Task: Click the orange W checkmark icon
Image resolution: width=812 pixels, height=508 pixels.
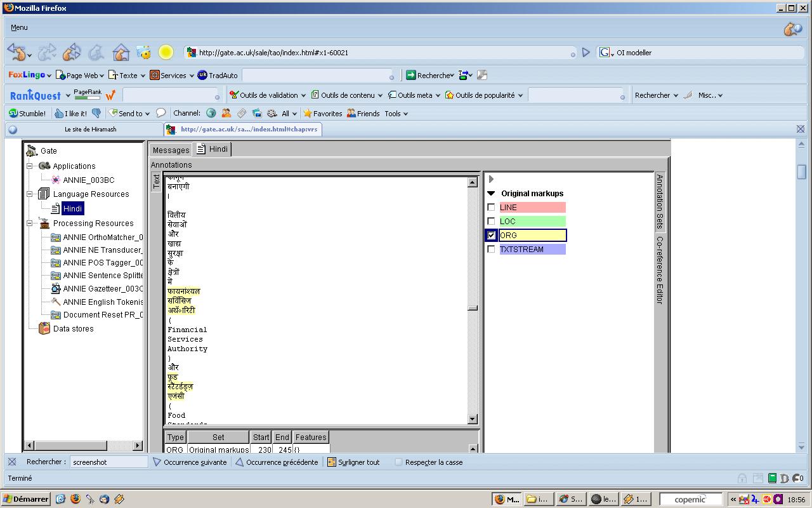Action: (110, 95)
